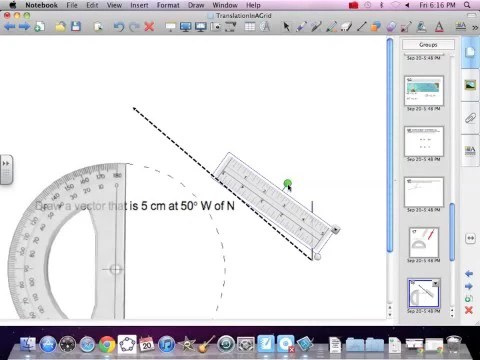480x360 pixels.
Task: Open Google Chrome from the Dock
Action: tap(107, 344)
